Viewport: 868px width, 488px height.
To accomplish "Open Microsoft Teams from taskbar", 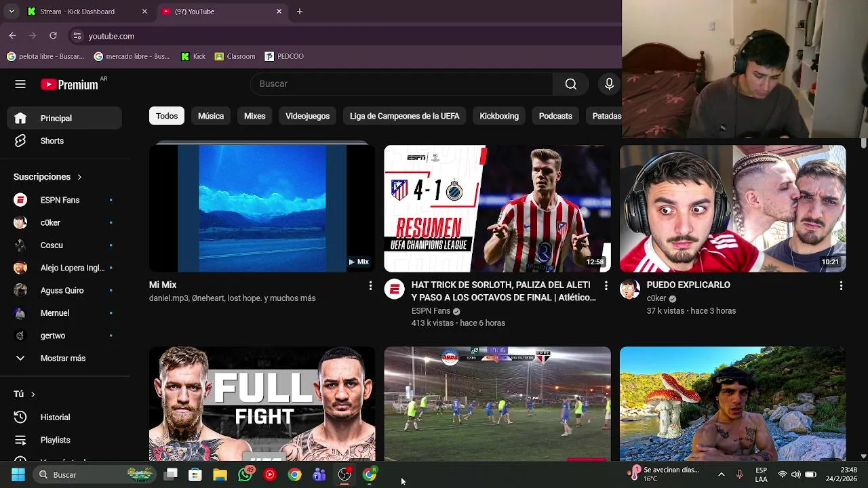I will pos(319,474).
